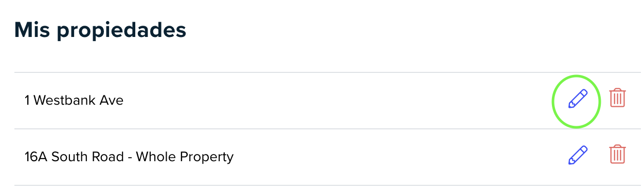Delete the 1 Westbank Ave property

point(617,98)
